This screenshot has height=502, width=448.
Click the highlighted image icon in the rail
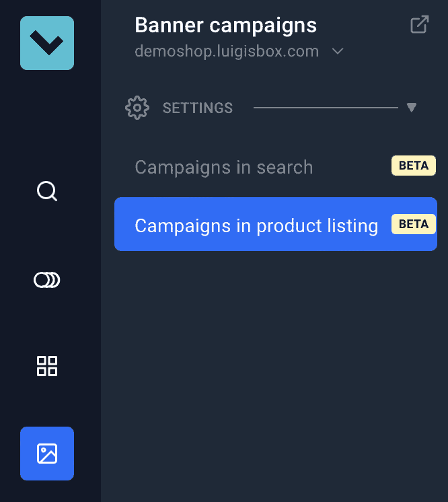pyautogui.click(x=47, y=454)
